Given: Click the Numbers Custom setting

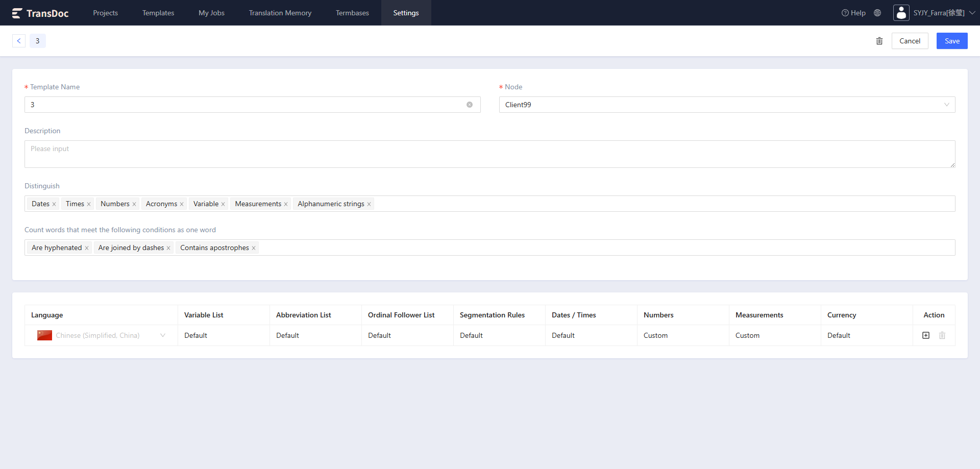Looking at the screenshot, I should tap(656, 335).
